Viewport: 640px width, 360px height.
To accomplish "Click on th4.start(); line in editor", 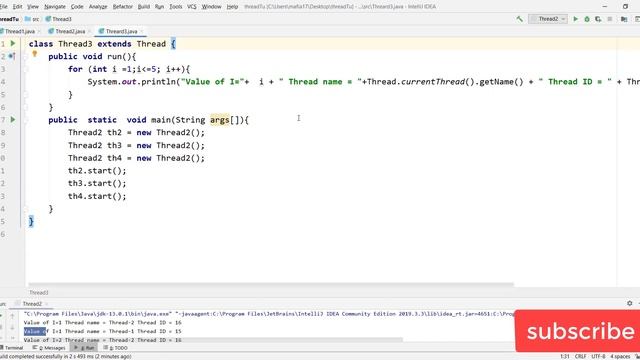I will click(97, 196).
